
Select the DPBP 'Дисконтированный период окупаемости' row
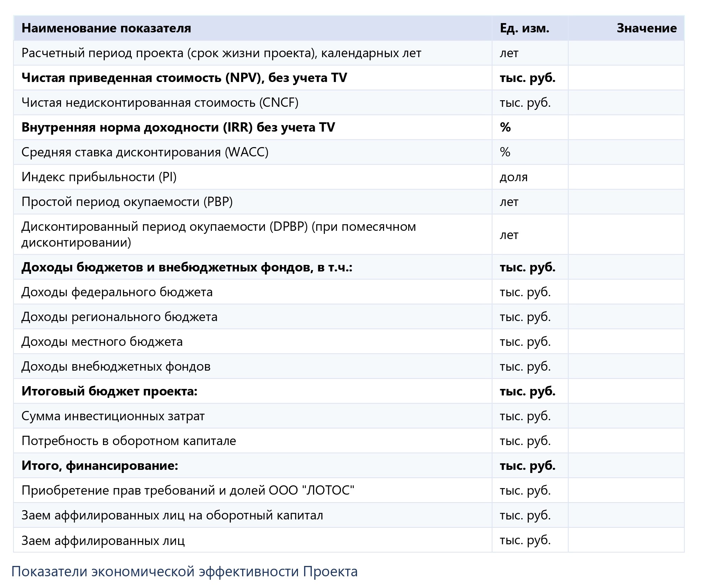[218, 235]
